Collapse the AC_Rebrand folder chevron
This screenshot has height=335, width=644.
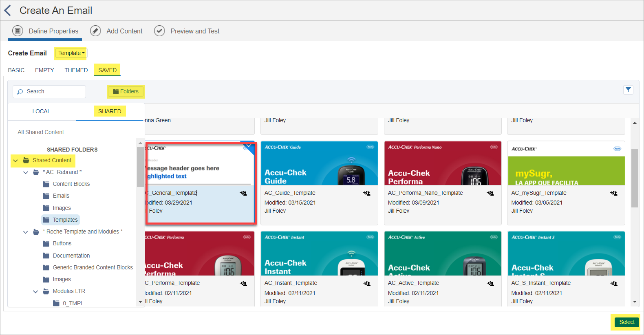click(x=26, y=172)
